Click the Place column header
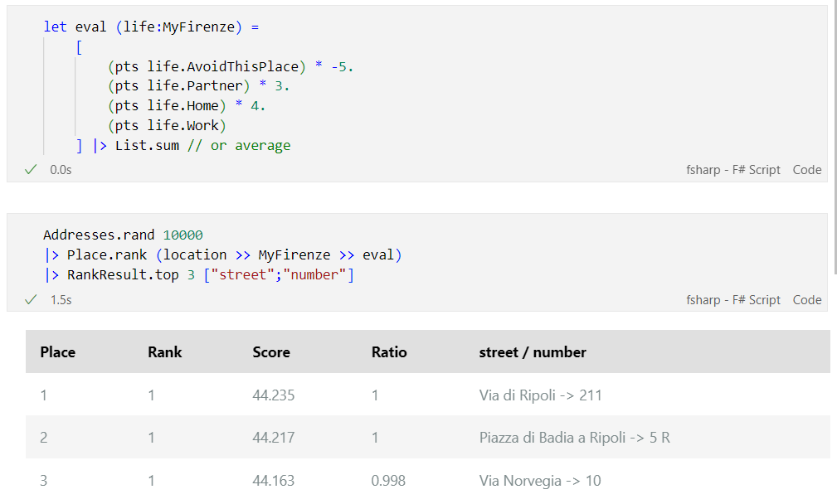This screenshot has width=837, height=504. tap(57, 352)
